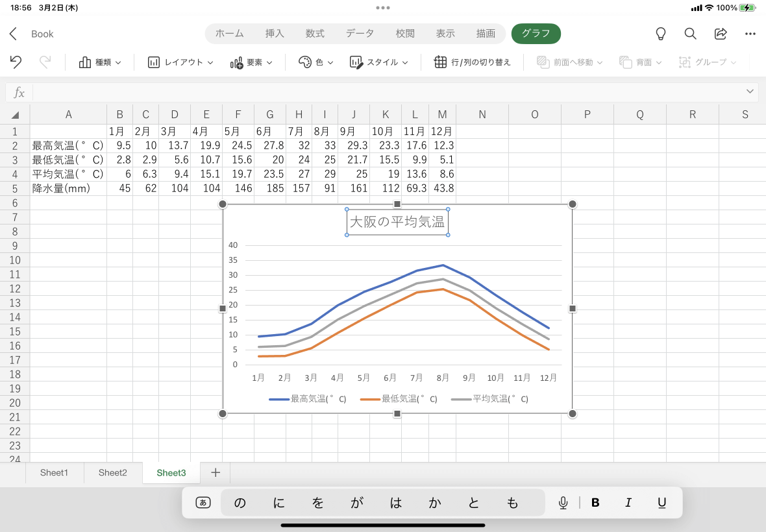This screenshot has height=532, width=766.
Task: Click the 最低気温 legend entry
Action: pos(399,399)
